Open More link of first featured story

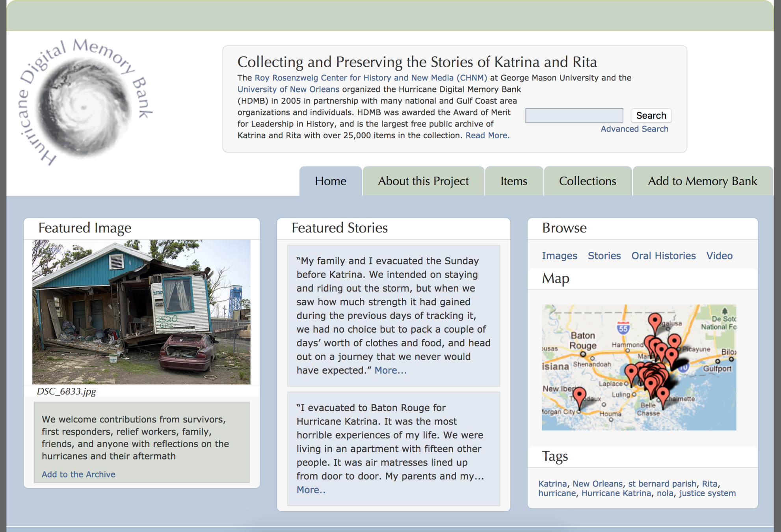pyautogui.click(x=390, y=370)
